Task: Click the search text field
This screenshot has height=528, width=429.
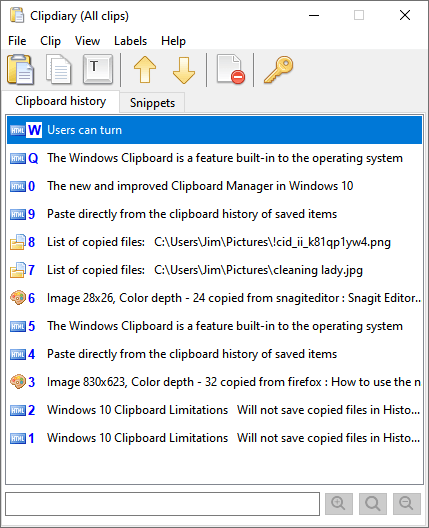Action: (x=162, y=504)
